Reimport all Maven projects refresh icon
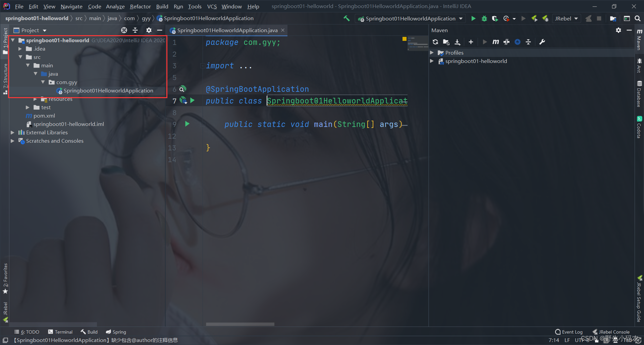Image resolution: width=644 pixels, height=345 pixels. (435, 42)
